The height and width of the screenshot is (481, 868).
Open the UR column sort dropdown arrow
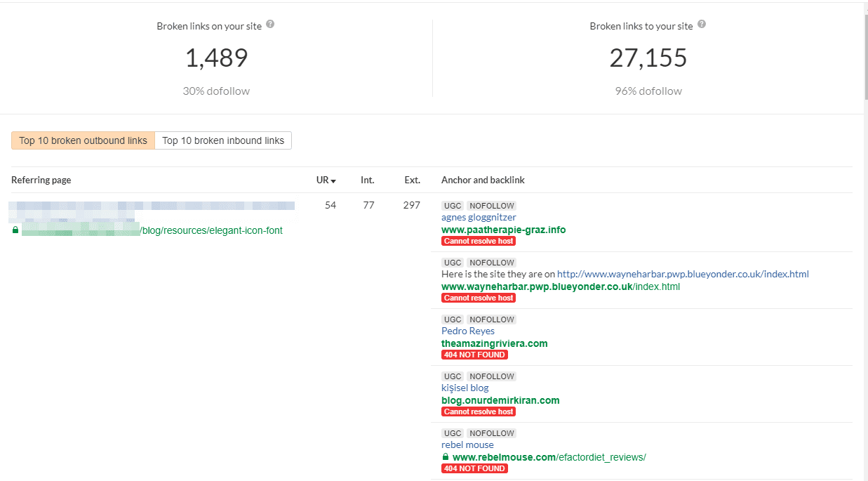click(334, 180)
